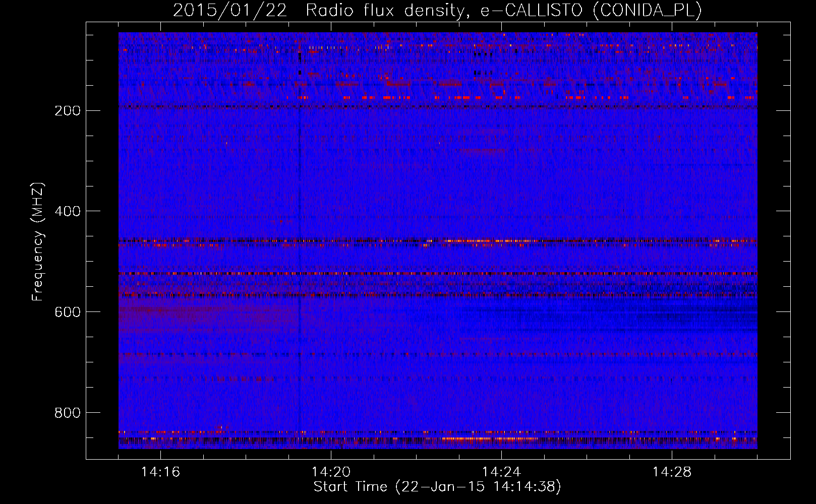
Task: Click the 14:20 time tick label
Action: coord(331,472)
